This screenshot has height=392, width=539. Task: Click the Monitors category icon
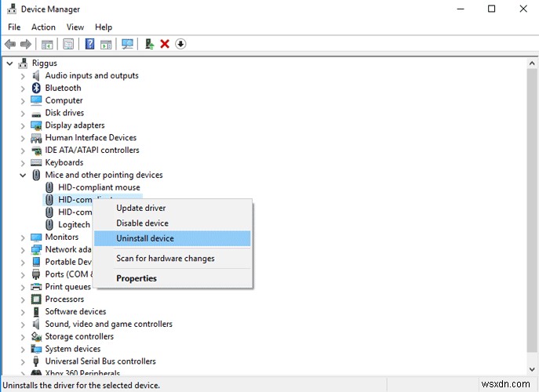click(36, 237)
